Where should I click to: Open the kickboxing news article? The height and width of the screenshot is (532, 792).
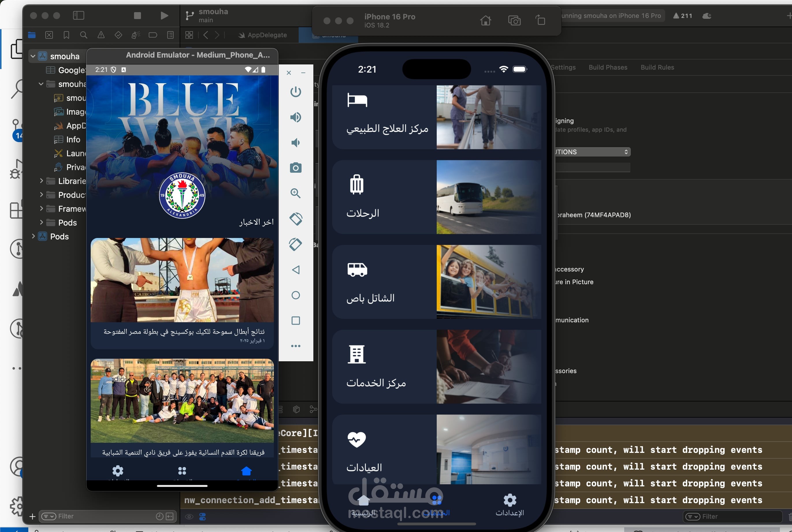click(x=182, y=293)
